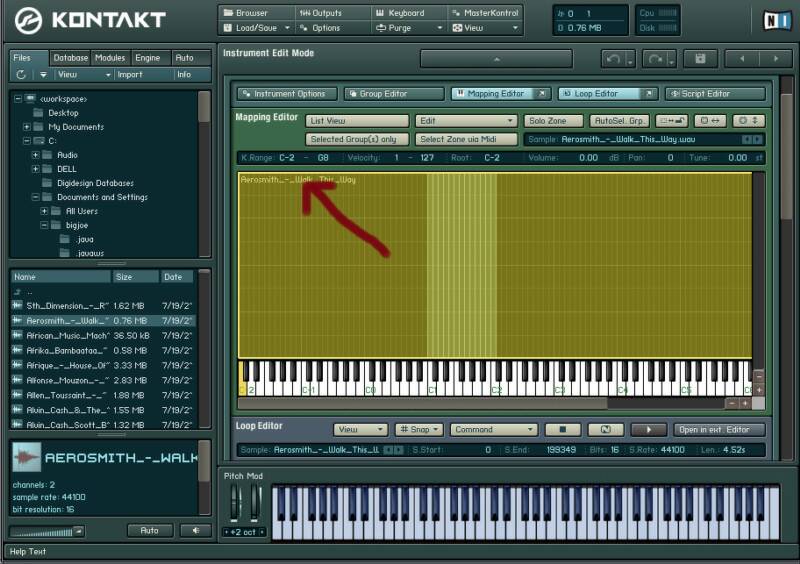Click the eject icon beside the refresh icon
800x564 pixels.
coord(43,75)
